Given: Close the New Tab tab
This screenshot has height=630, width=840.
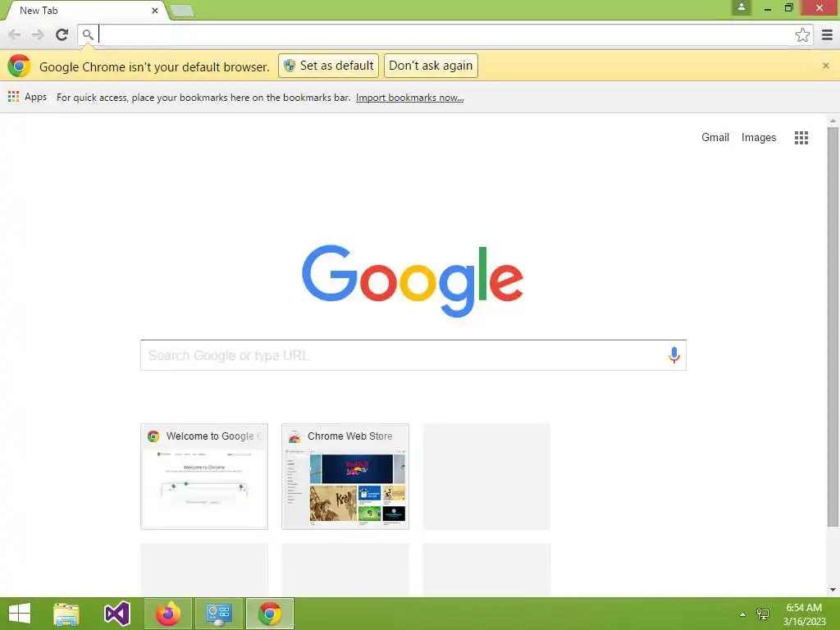Looking at the screenshot, I should [x=155, y=10].
